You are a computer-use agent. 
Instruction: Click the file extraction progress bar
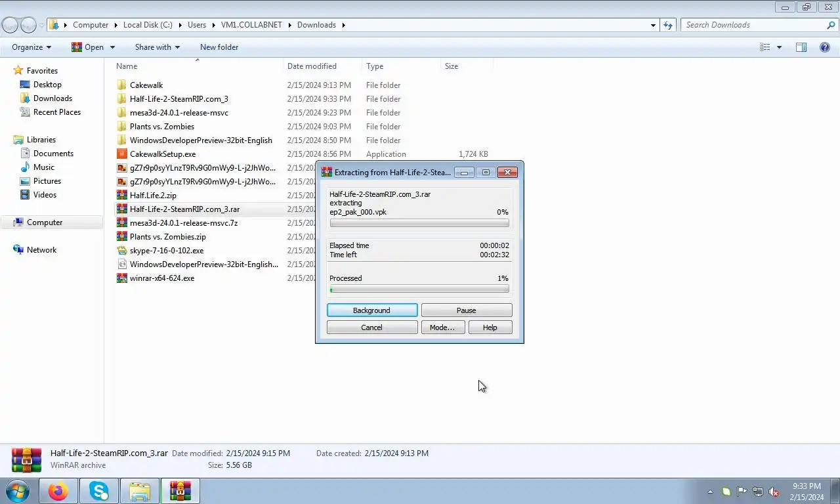coord(419,223)
